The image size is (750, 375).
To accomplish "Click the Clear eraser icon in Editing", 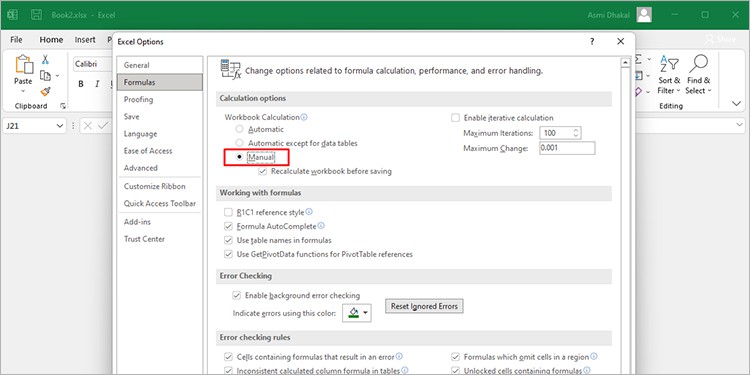I will tap(639, 91).
